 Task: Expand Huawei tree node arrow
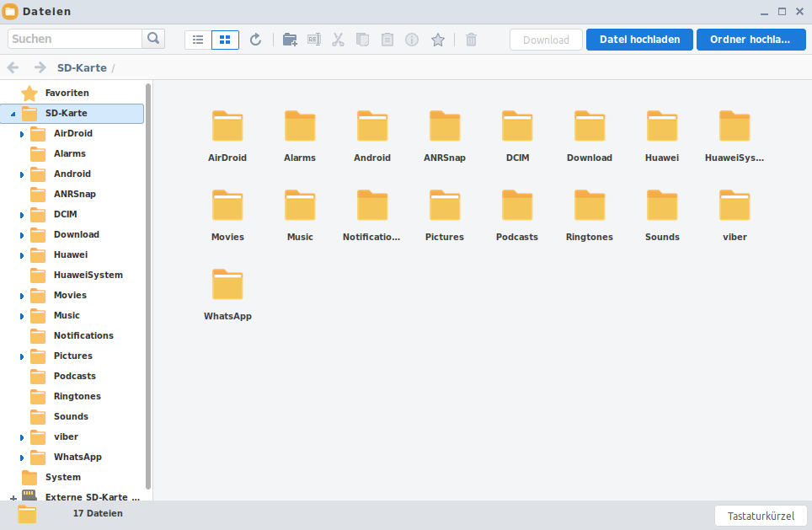[x=22, y=255]
